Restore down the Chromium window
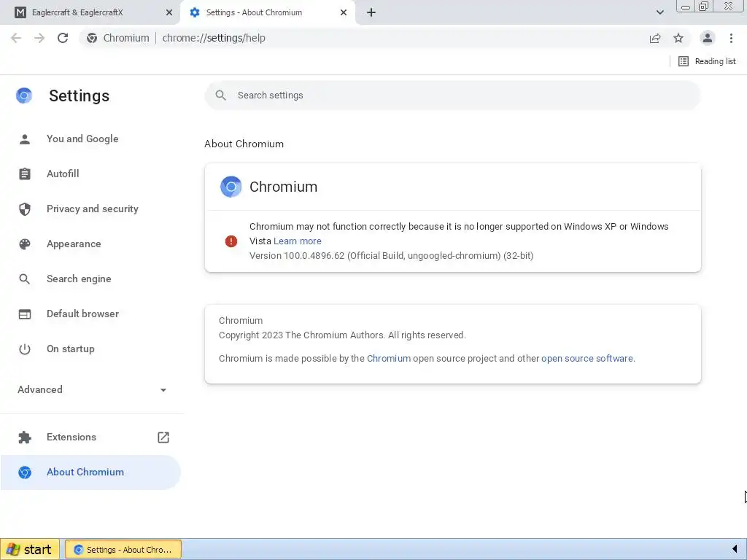This screenshot has width=747, height=560. (x=703, y=6)
